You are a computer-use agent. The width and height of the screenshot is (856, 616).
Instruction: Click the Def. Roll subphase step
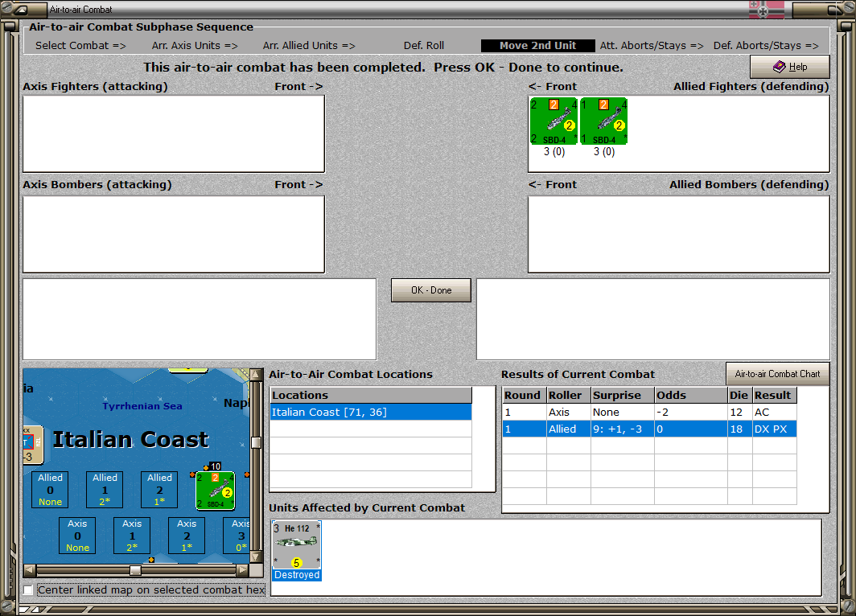tap(424, 46)
